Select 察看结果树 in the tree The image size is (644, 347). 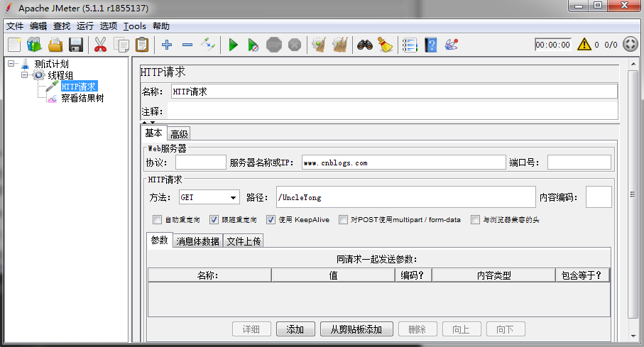coord(82,98)
